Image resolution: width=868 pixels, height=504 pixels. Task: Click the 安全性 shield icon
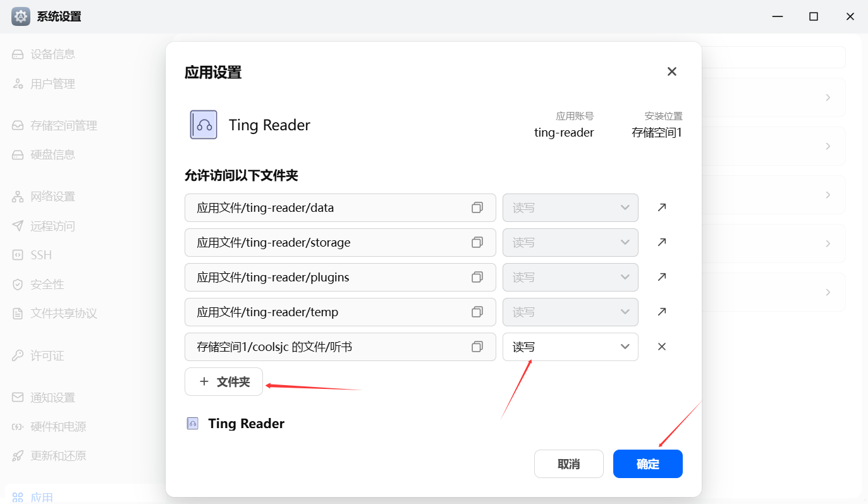coord(18,285)
